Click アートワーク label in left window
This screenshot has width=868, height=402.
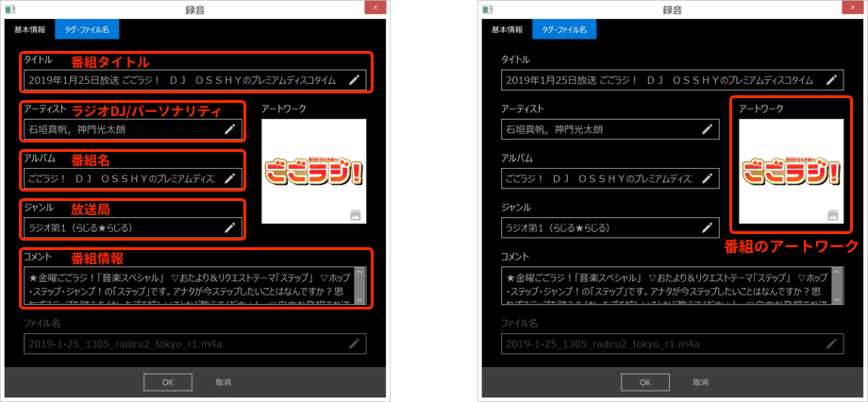coord(283,109)
